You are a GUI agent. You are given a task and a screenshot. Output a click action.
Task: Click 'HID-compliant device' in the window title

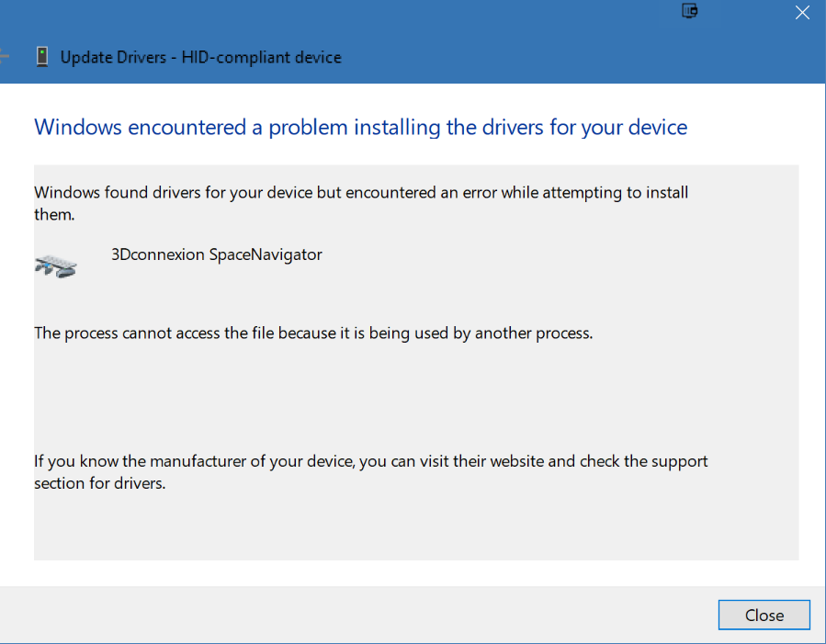[261, 57]
